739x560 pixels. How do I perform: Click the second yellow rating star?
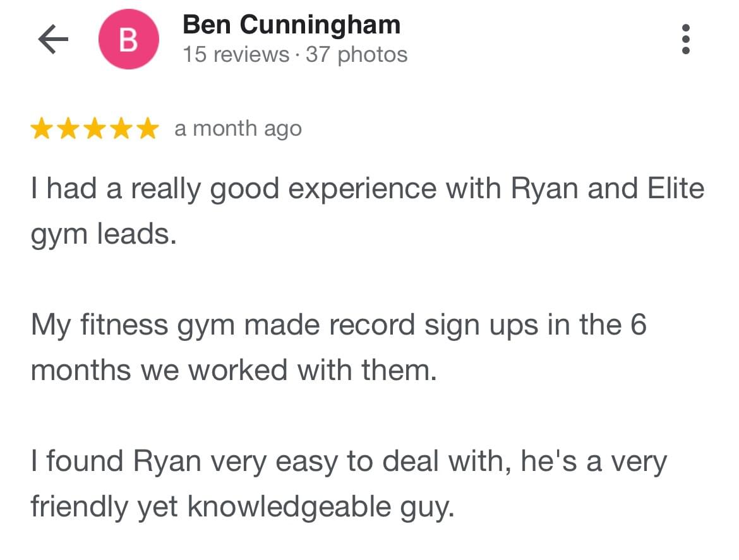click(69, 129)
